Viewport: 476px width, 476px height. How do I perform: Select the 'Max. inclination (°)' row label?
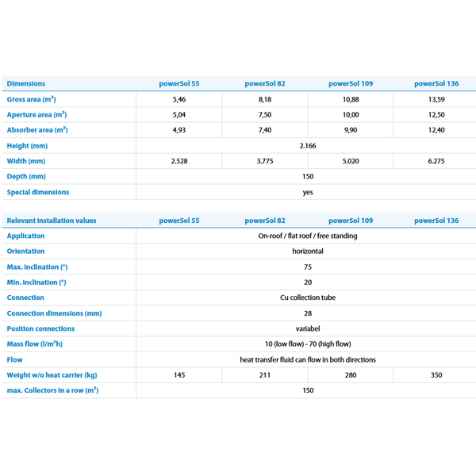pos(37,267)
